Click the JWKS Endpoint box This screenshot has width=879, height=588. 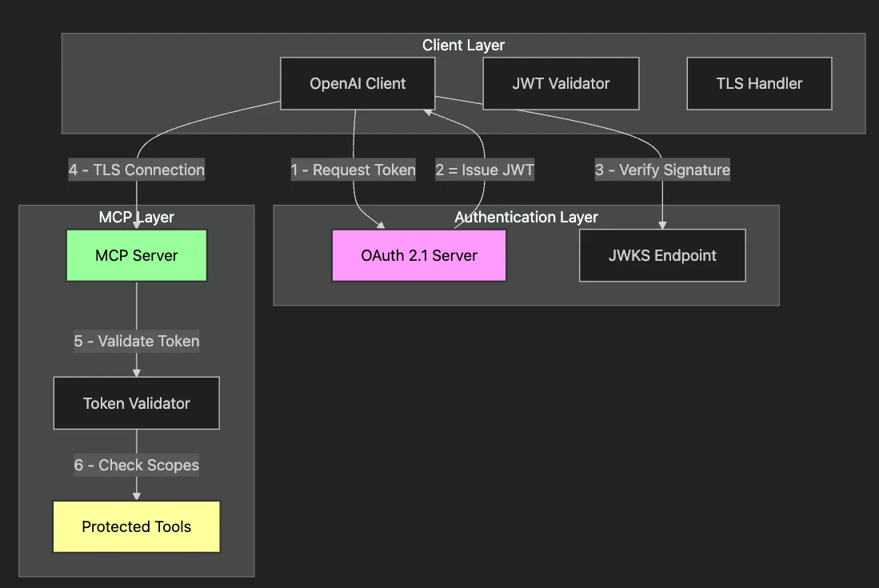(661, 255)
